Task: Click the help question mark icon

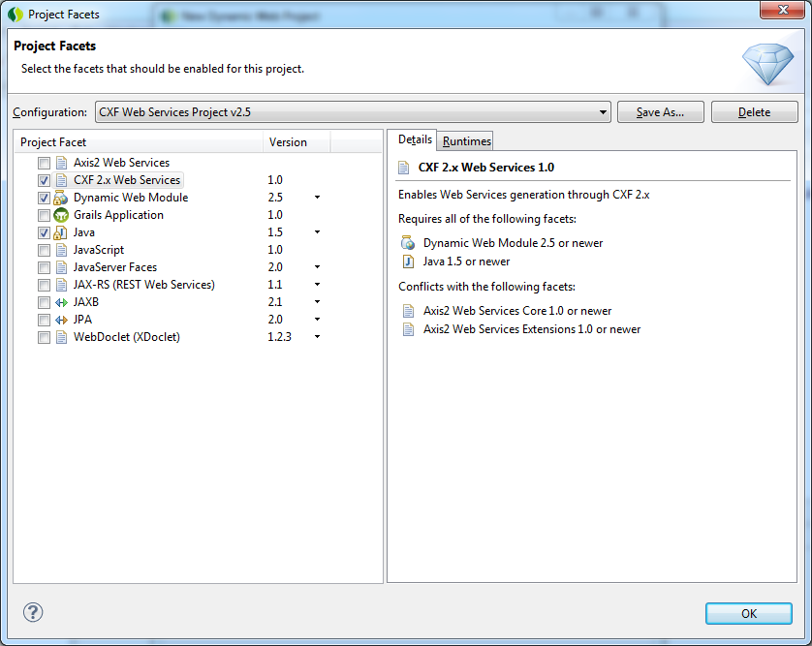Action: pyautogui.click(x=33, y=612)
